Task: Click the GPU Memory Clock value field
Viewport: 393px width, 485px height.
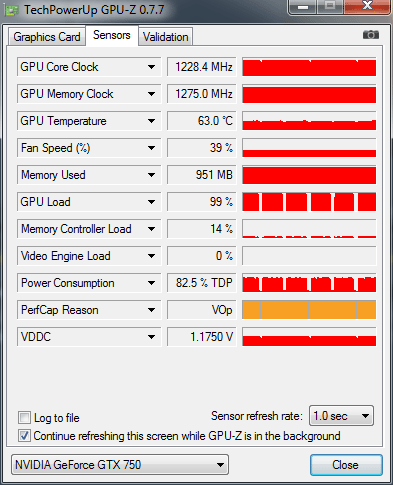Action: 202,94
